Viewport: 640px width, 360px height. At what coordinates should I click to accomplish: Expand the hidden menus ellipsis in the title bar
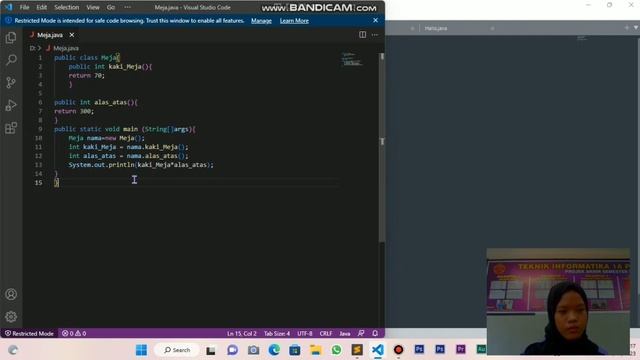tap(128, 7)
